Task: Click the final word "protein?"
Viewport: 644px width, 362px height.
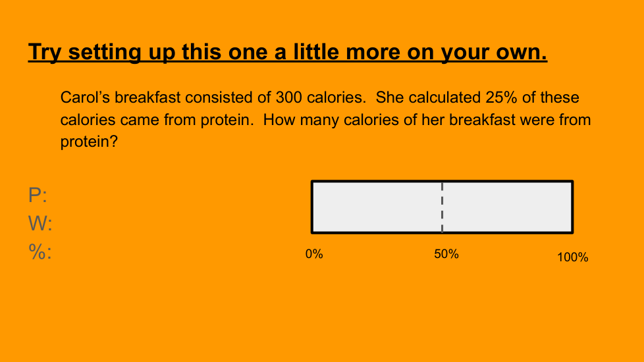Action: tap(89, 142)
